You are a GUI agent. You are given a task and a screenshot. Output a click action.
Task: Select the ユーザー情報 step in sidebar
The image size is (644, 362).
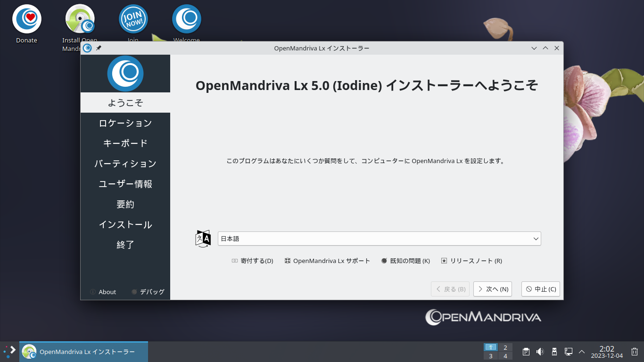(125, 184)
